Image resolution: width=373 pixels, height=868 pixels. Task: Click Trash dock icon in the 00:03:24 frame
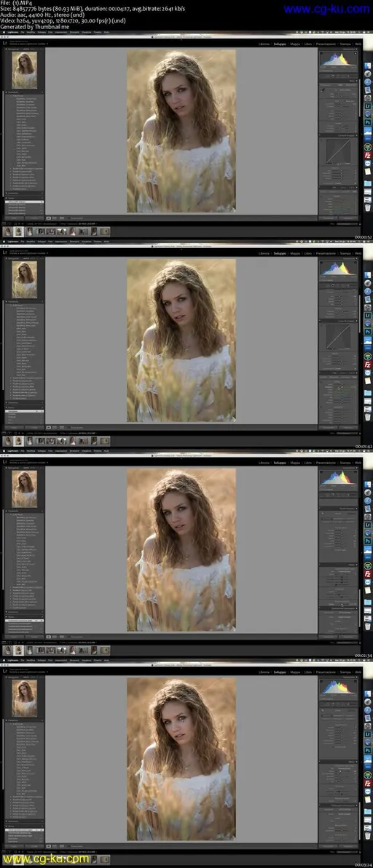pos(367,835)
